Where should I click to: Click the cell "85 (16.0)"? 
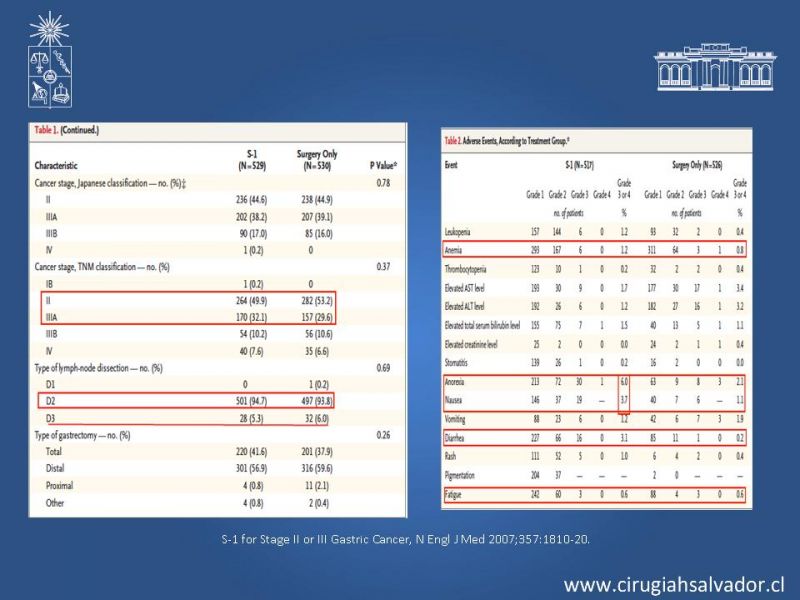click(x=318, y=234)
